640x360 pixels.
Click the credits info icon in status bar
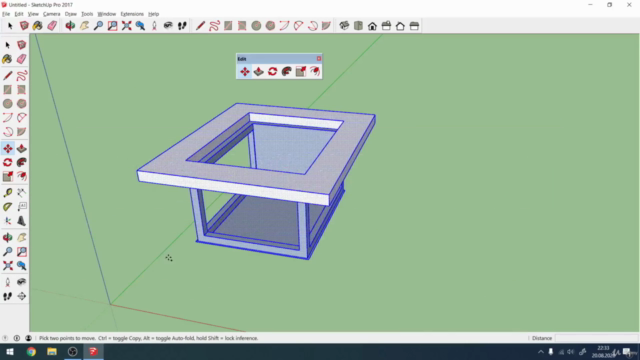(17, 338)
